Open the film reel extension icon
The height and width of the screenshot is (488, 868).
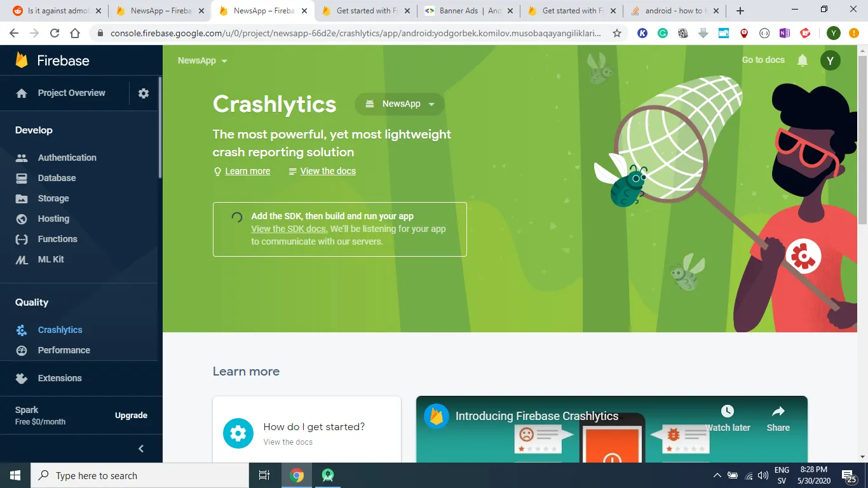pyautogui.click(x=683, y=34)
